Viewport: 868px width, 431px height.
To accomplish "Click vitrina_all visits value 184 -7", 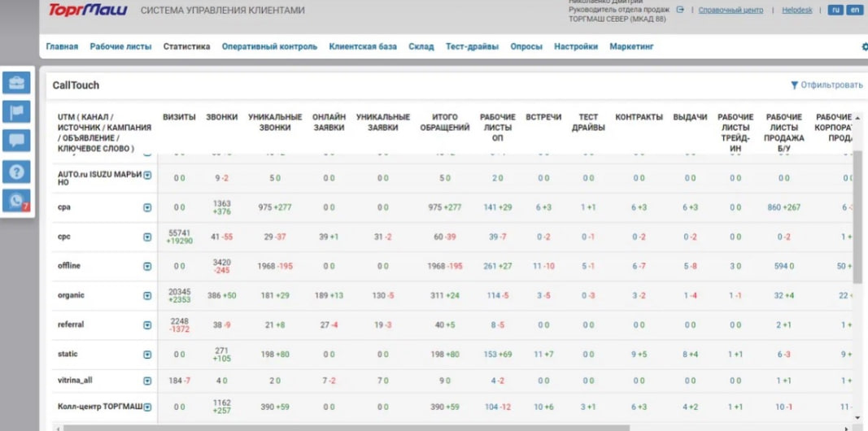I will coord(179,381).
